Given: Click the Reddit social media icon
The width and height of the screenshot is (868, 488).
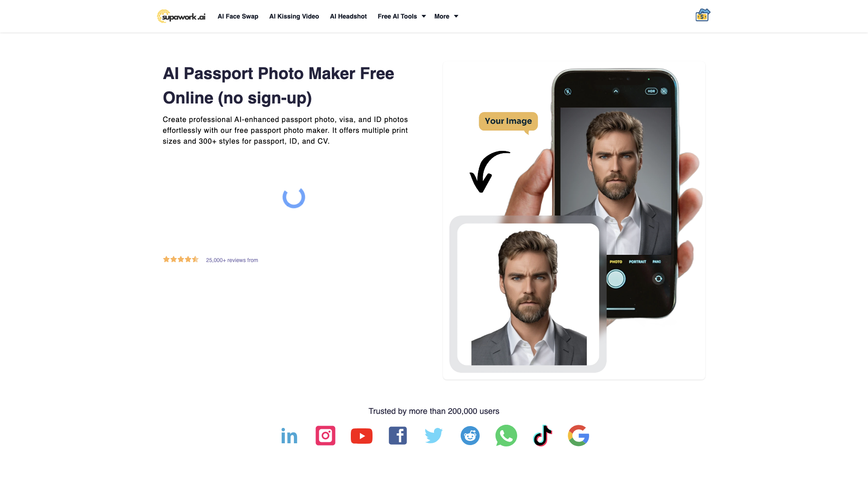Looking at the screenshot, I should tap(470, 435).
